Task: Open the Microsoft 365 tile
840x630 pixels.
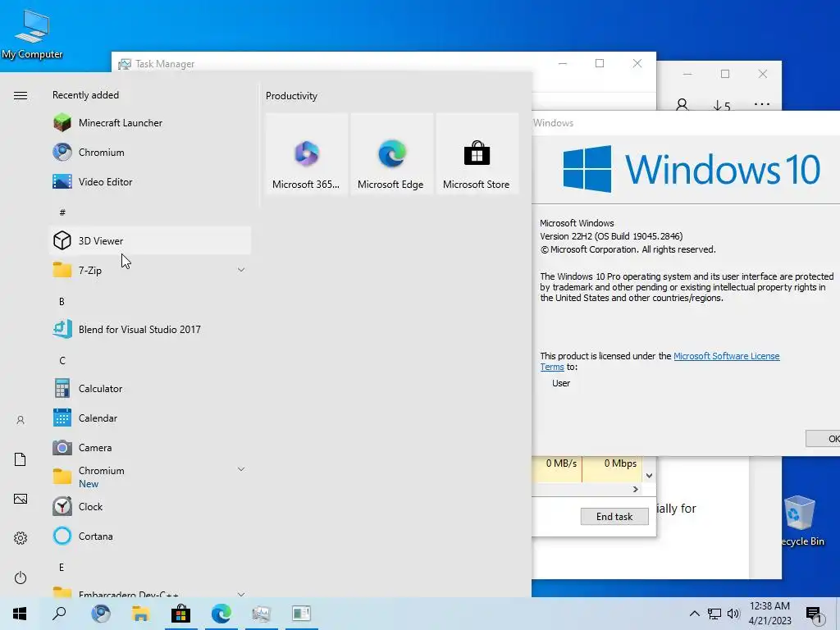Action: tap(307, 153)
